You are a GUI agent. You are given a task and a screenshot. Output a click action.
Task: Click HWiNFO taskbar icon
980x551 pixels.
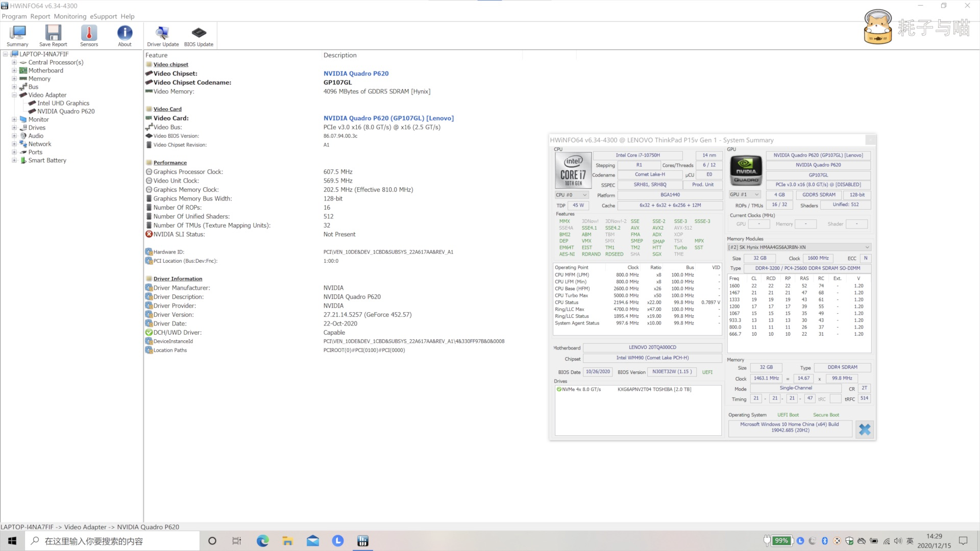coord(362,541)
